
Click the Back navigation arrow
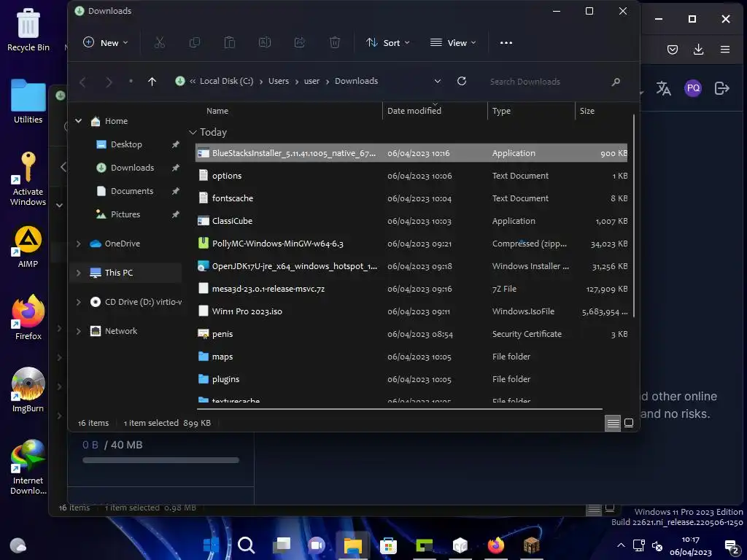coord(82,82)
